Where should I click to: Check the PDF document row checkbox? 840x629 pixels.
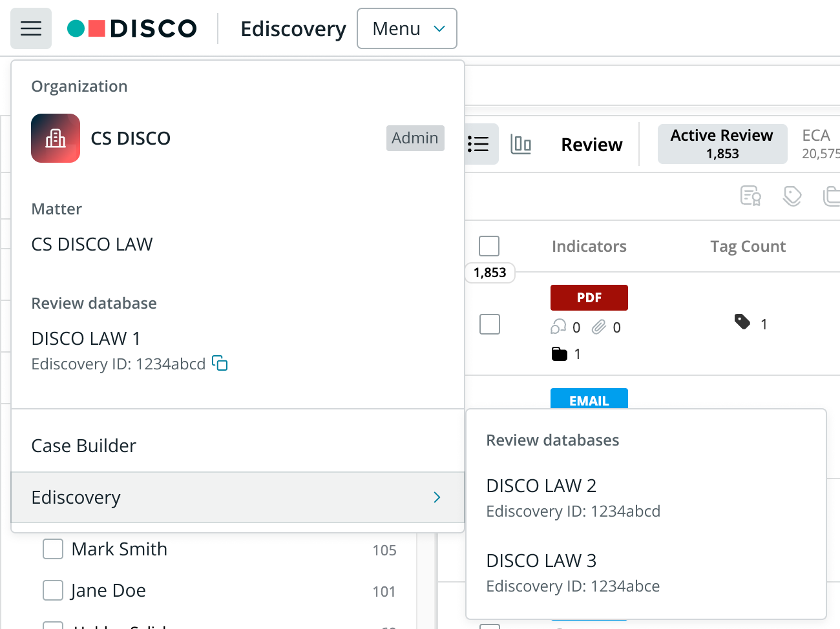490,324
